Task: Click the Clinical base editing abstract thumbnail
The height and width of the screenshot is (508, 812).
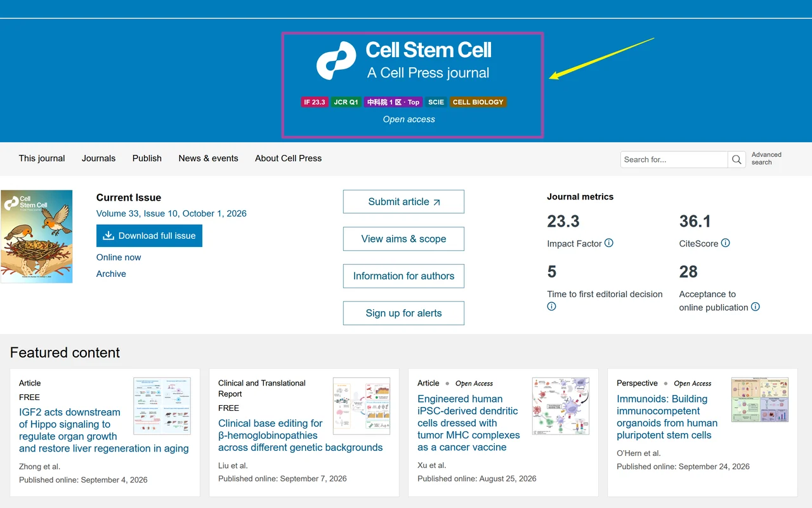Action: (x=362, y=406)
